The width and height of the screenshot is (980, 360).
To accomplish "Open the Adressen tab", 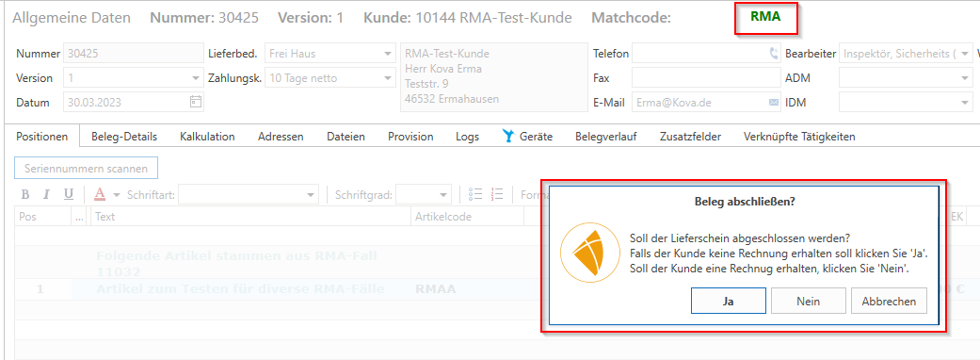I will click(x=281, y=137).
